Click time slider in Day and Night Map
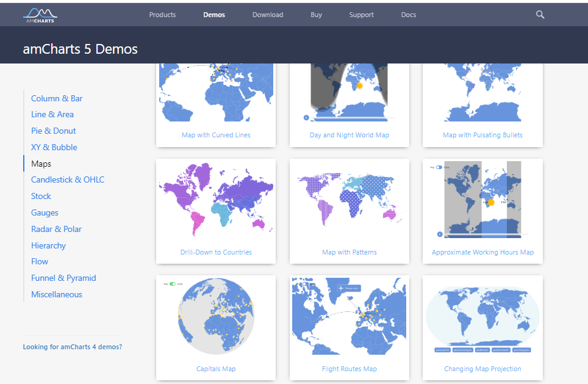The image size is (588, 384). [353, 118]
